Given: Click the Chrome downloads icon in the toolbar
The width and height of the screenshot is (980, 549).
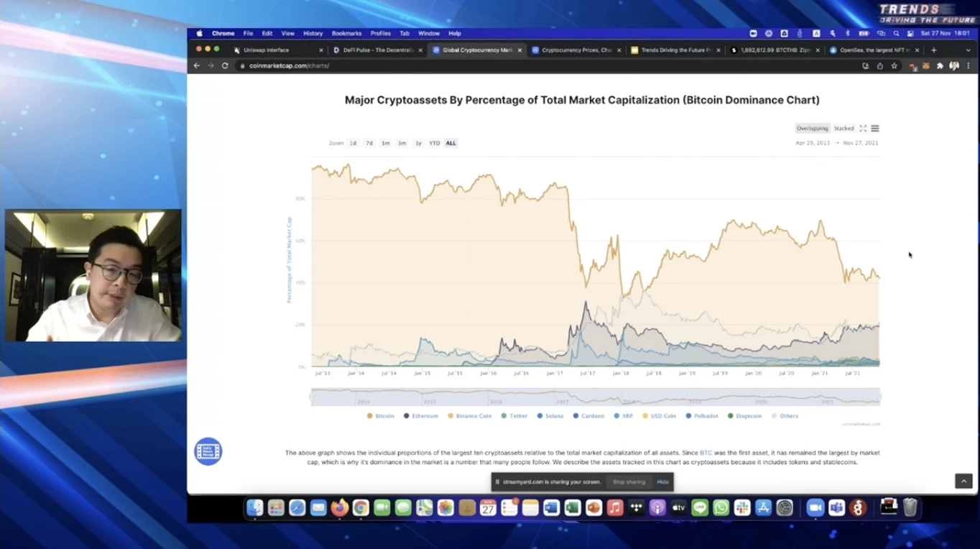Looking at the screenshot, I should click(x=879, y=65).
